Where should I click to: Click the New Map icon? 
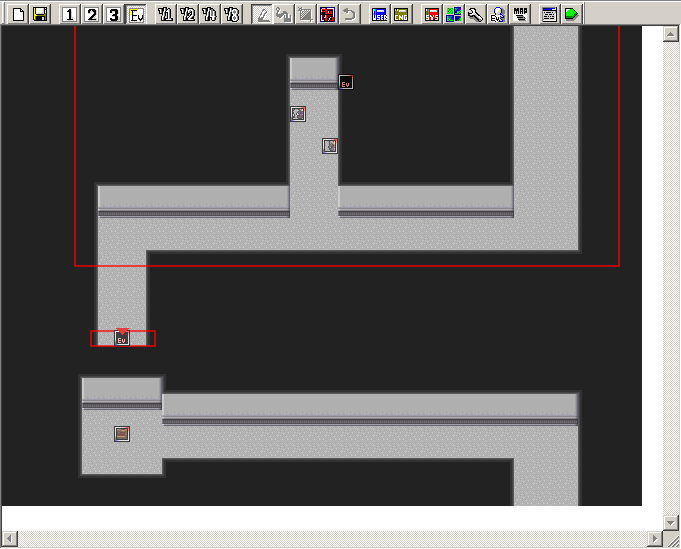[x=18, y=14]
